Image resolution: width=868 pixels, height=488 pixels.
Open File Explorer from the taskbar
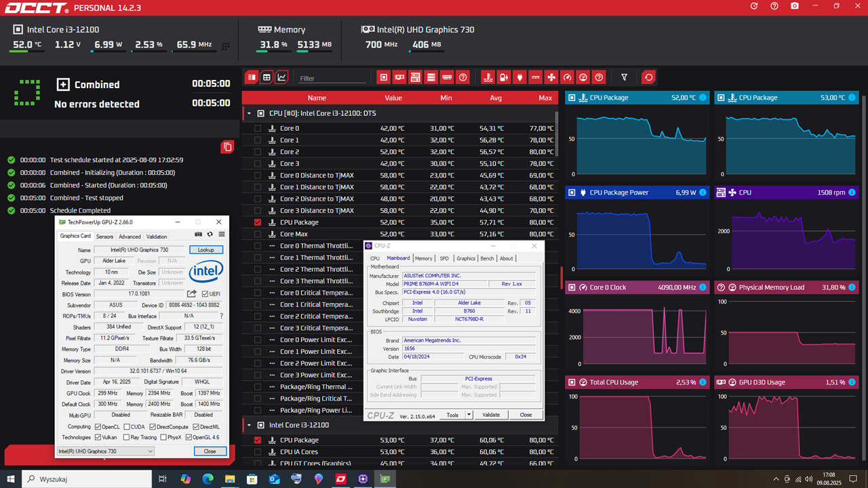tap(230, 479)
